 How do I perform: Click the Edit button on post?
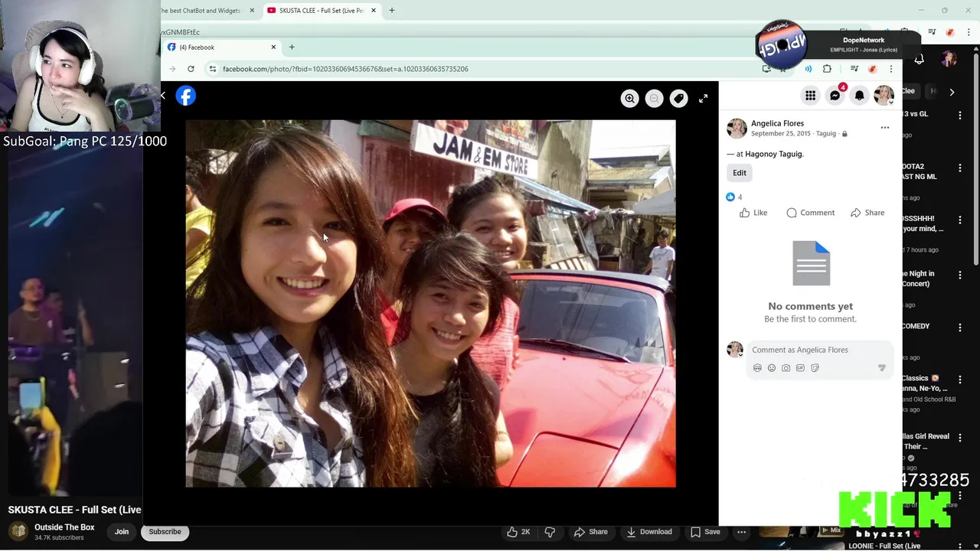click(x=739, y=173)
